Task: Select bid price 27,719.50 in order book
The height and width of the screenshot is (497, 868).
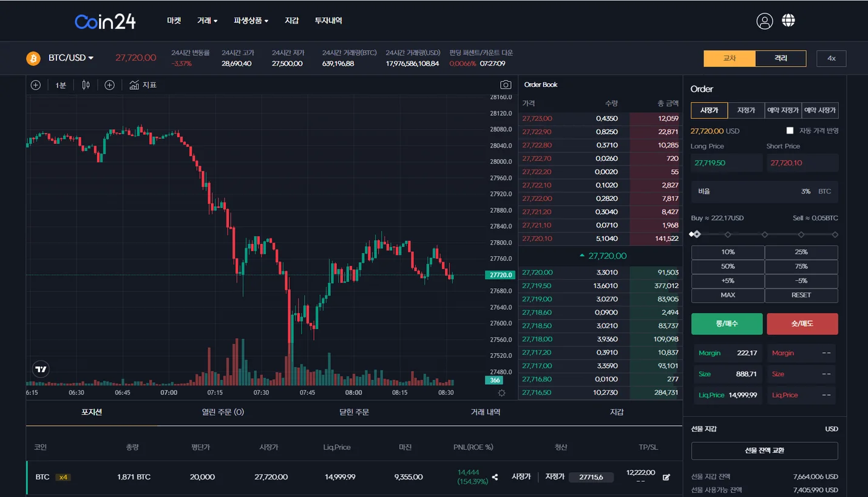Action: tap(537, 286)
